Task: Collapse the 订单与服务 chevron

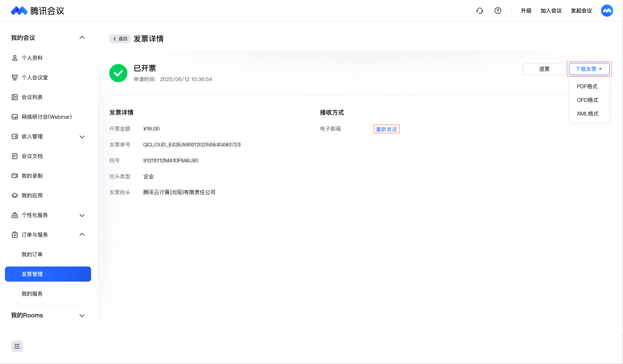Action: click(82, 235)
